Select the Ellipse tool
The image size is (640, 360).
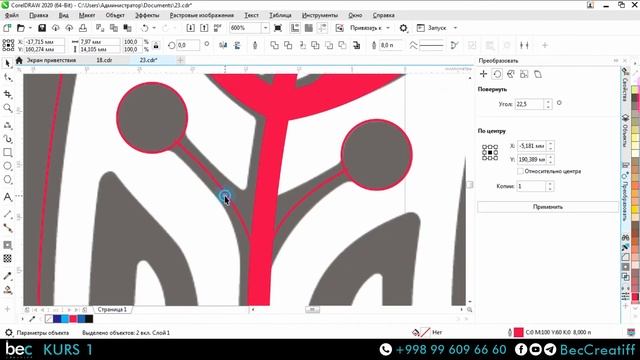7,166
